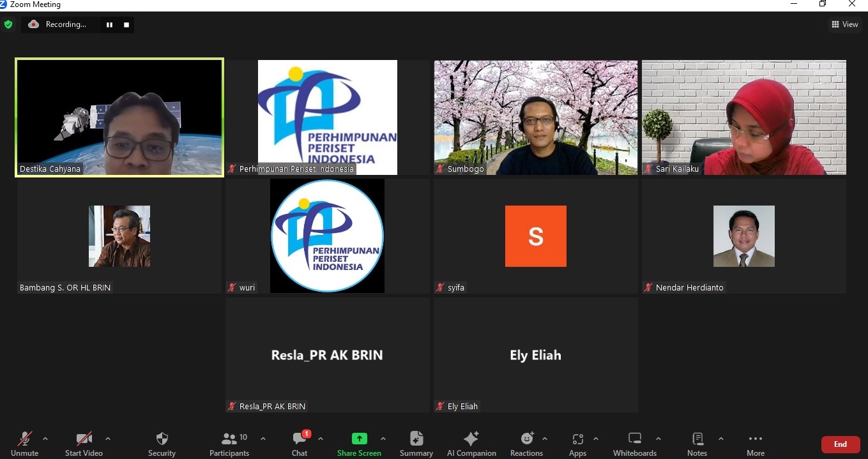This screenshot has height=459, width=868.
Task: Click the muted mic icon beside Sumbogo
Action: coord(440,169)
